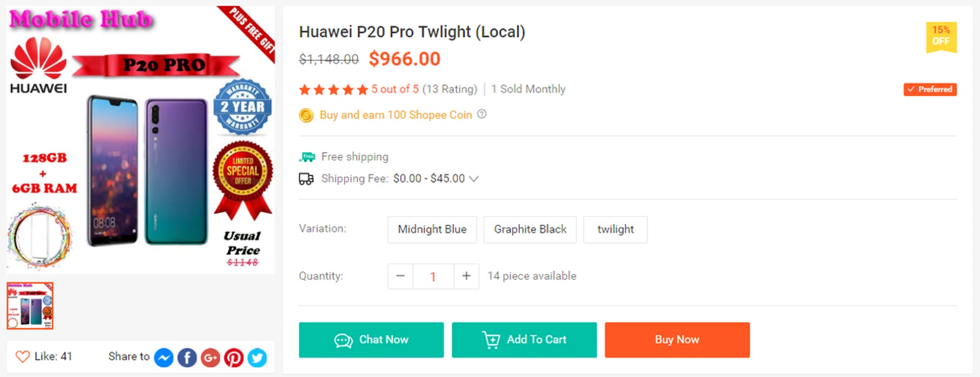The height and width of the screenshot is (377, 980).
Task: Increase quantity with plus button
Action: pyautogui.click(x=467, y=276)
